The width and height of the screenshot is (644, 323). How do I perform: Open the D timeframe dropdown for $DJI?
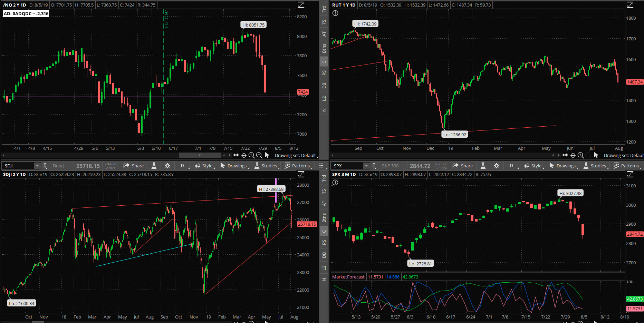pos(183,166)
